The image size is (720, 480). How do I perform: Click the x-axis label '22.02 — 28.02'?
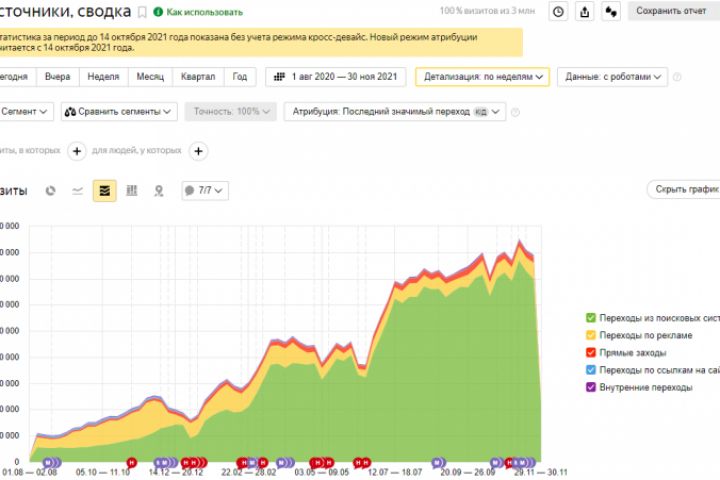(x=248, y=472)
